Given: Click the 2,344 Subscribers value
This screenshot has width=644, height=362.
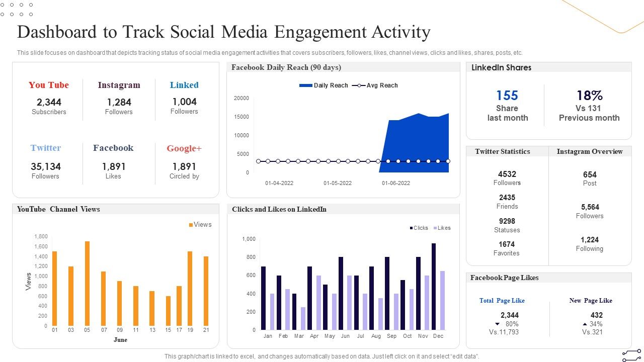Looking at the screenshot, I should [49, 103].
